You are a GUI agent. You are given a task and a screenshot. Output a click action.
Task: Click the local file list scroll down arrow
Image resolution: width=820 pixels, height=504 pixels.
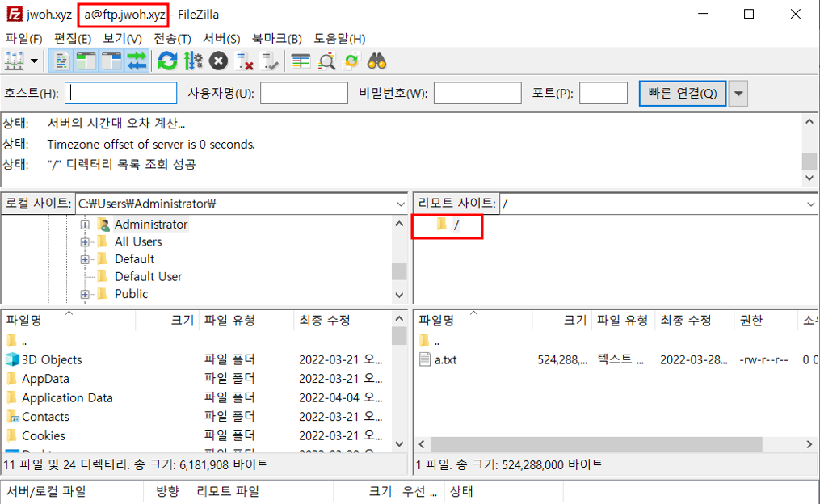pyautogui.click(x=400, y=444)
